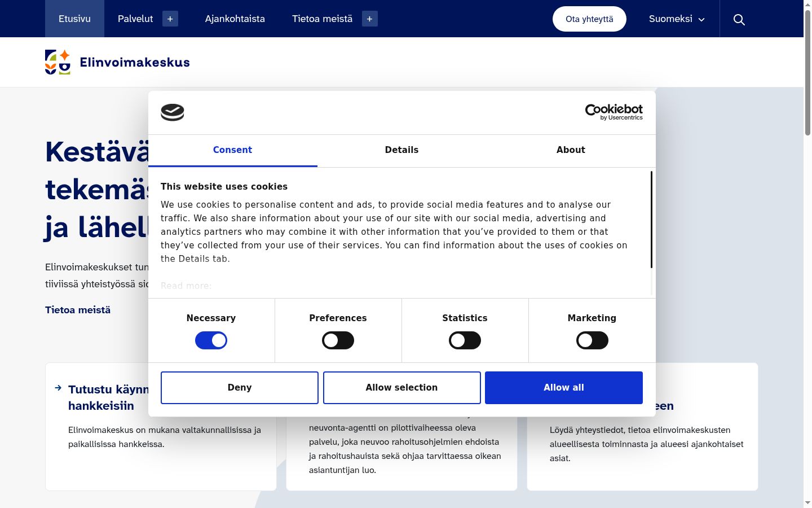Go to Etusivu in navigation
The height and width of the screenshot is (508, 812).
(74, 19)
